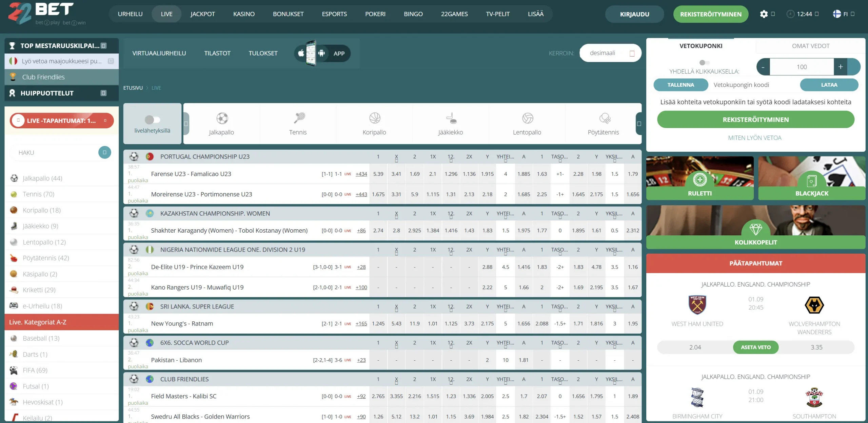Open the MITEN LYÖN VETOA link
The image size is (868, 423).
755,138
